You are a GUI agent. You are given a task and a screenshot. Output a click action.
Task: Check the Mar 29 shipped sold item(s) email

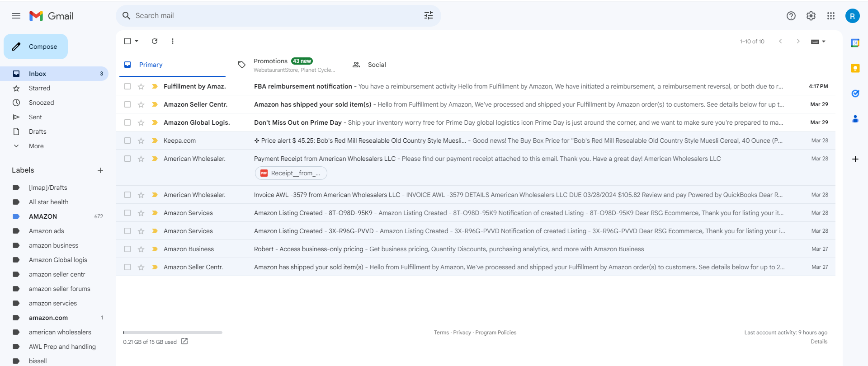[x=127, y=104]
